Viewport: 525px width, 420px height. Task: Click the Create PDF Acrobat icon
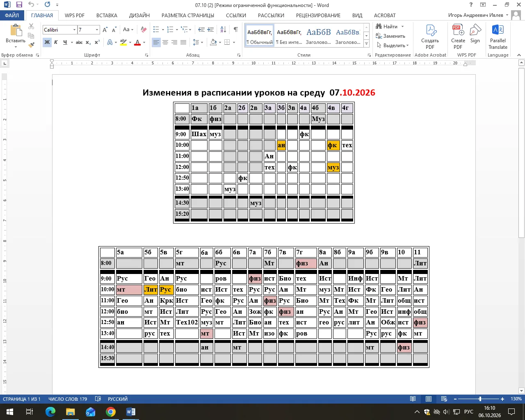(430, 37)
